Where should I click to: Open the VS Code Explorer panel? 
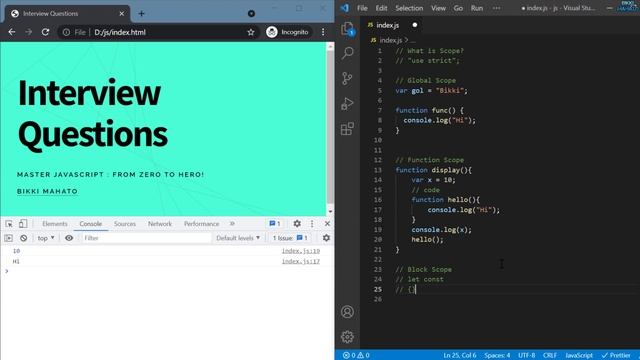(x=347, y=29)
